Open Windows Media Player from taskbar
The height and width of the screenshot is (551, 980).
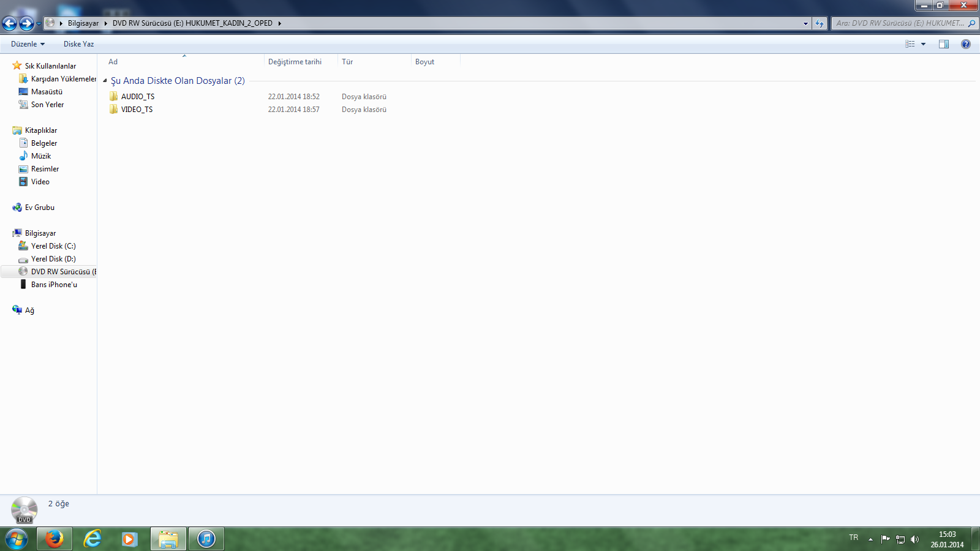click(129, 539)
